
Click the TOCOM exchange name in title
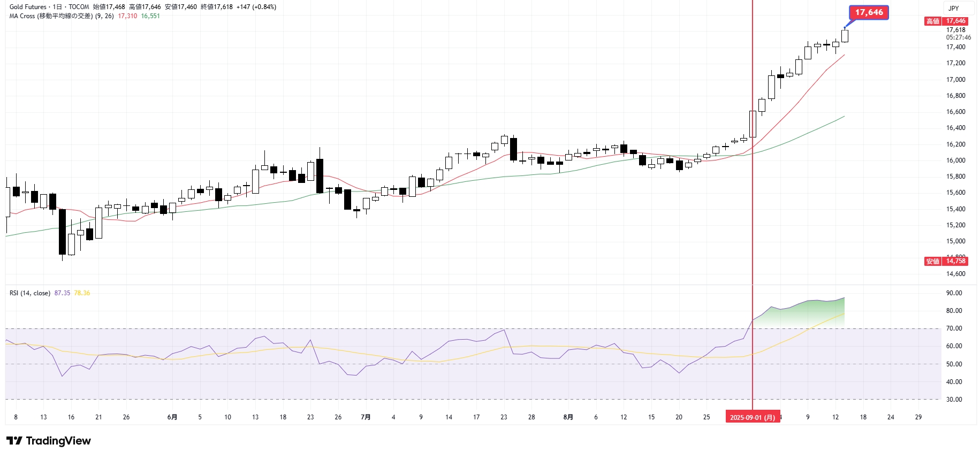click(79, 7)
